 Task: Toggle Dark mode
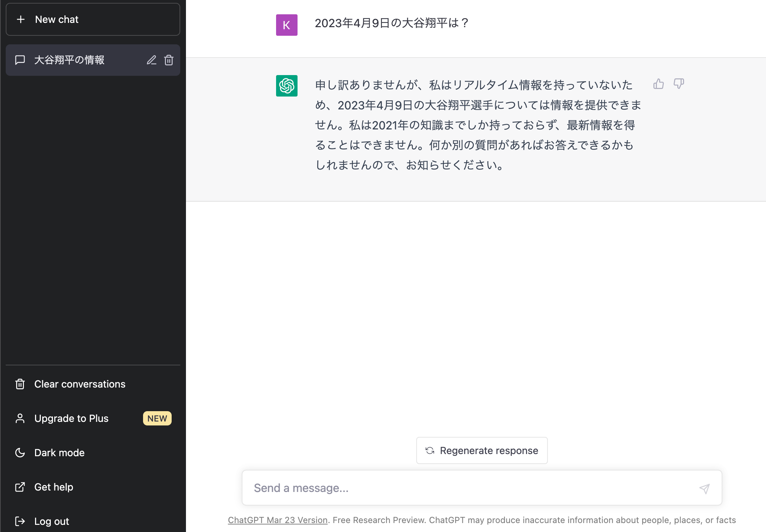(x=93, y=453)
